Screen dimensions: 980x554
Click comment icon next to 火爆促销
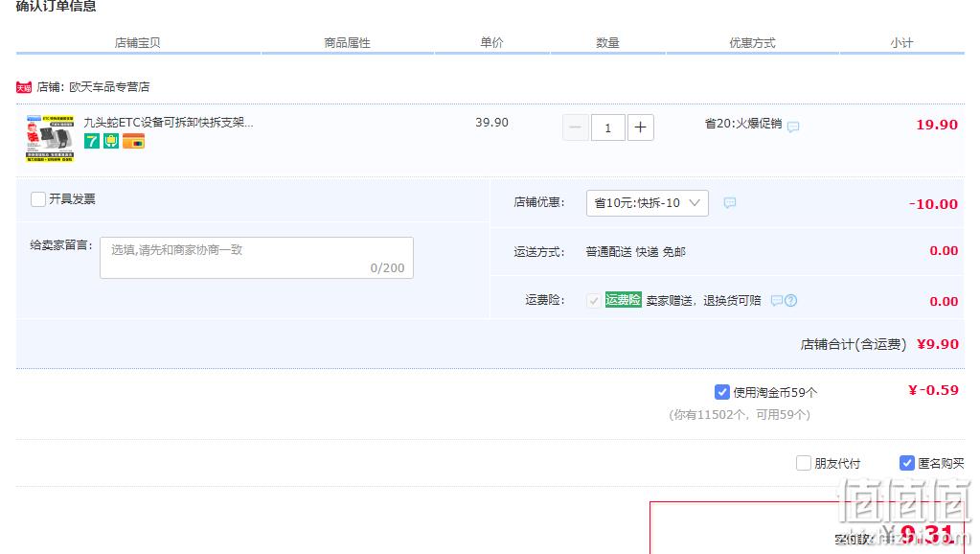point(793,127)
